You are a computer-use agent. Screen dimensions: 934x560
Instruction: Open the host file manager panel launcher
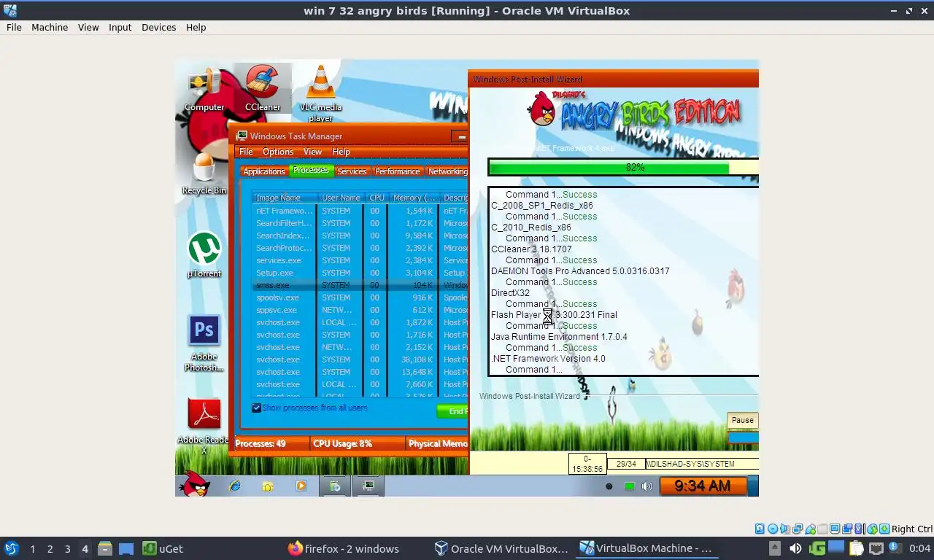click(x=104, y=548)
